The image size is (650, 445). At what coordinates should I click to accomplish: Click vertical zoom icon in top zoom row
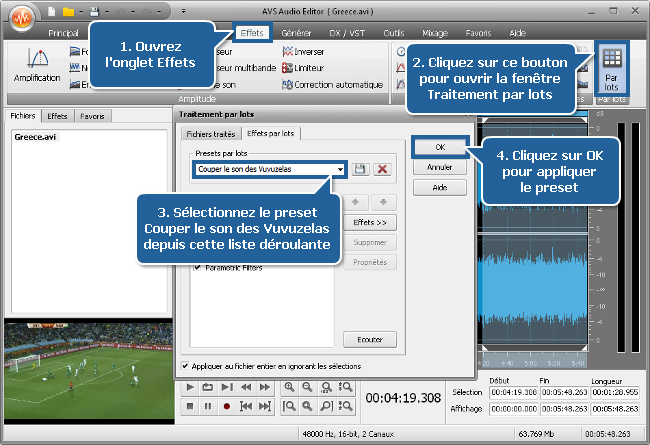tap(345, 387)
